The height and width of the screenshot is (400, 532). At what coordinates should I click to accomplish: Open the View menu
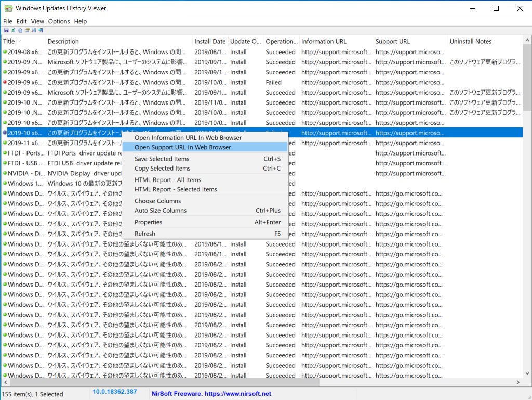(x=37, y=21)
